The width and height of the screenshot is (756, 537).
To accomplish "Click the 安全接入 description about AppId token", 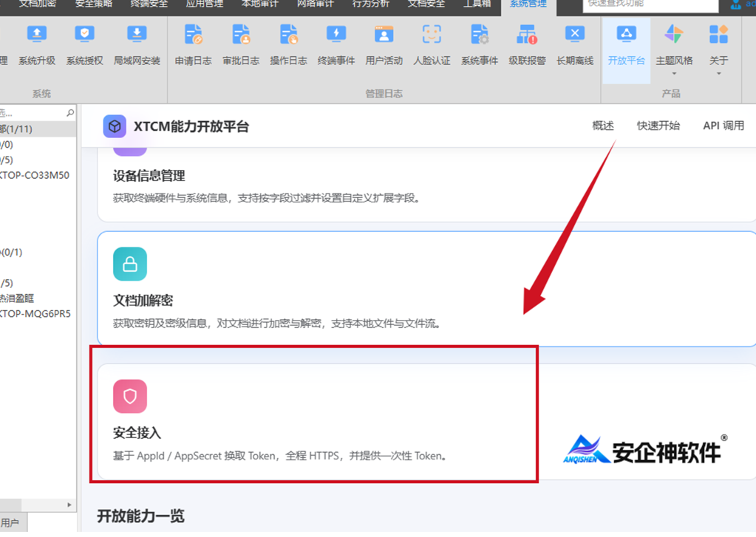I will coord(279,456).
